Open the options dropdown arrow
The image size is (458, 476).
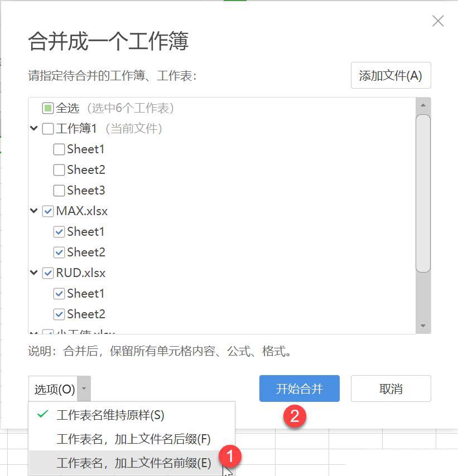(84, 388)
